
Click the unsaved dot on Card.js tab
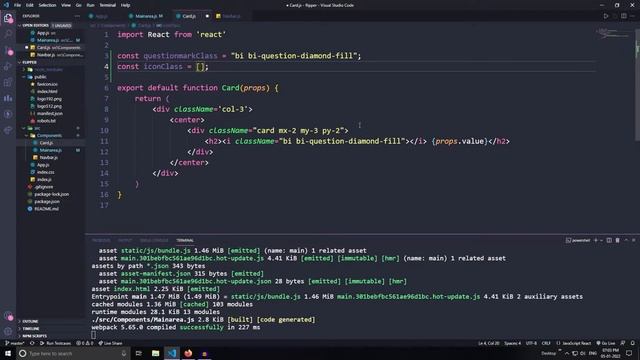[x=207, y=16]
